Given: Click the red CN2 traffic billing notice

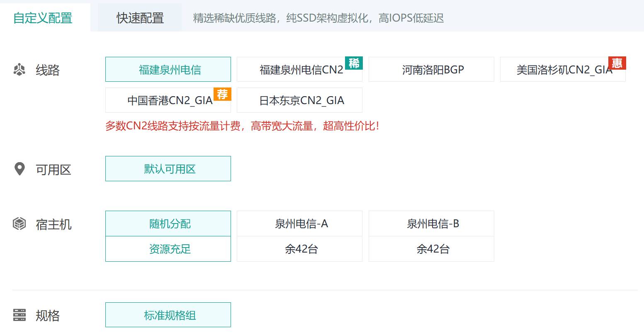Looking at the screenshot, I should (242, 126).
